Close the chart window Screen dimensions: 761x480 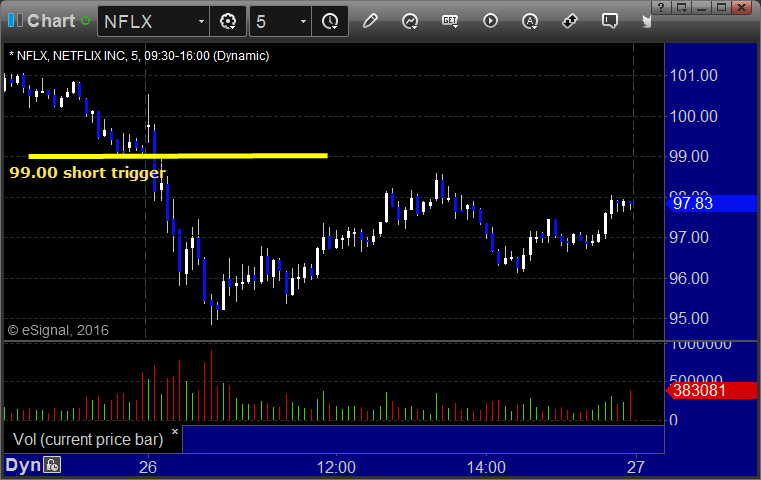coord(742,7)
